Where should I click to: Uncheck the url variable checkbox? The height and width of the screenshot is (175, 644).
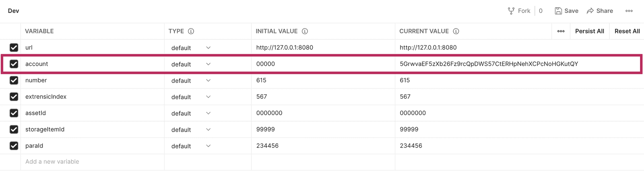(x=14, y=48)
